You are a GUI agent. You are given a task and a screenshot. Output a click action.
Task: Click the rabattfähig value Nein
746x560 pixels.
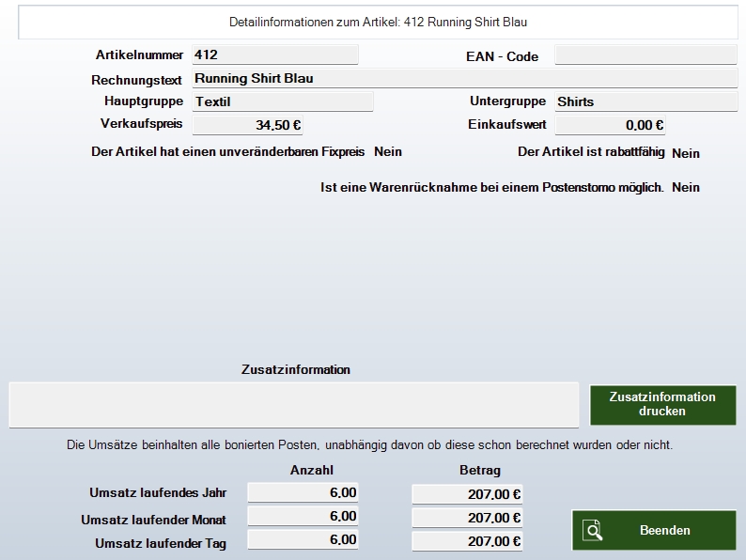coord(686,153)
